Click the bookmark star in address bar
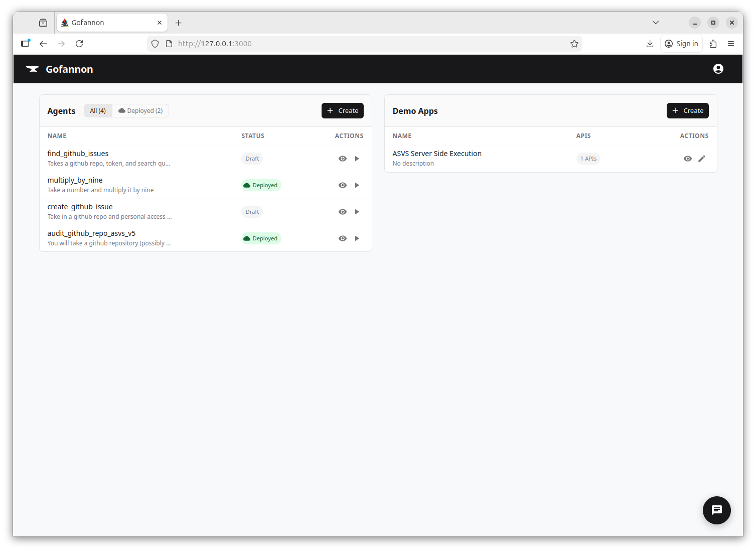The height and width of the screenshot is (551, 756). [x=574, y=44]
